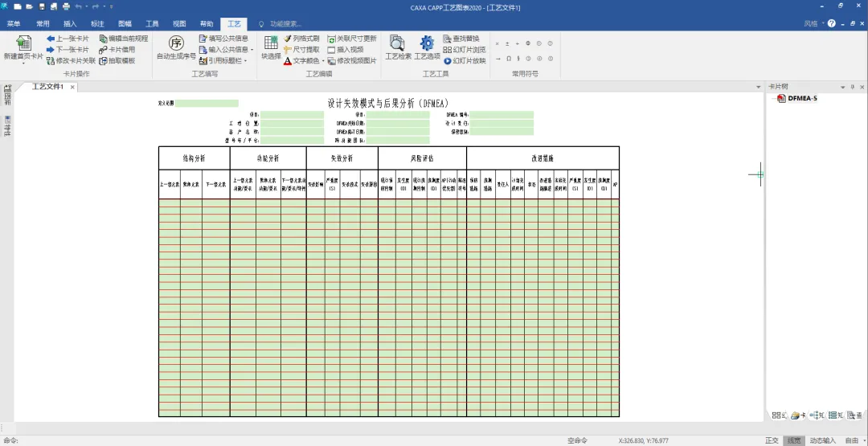Open the 特性 side panel tab
868x446 pixels.
7,125
